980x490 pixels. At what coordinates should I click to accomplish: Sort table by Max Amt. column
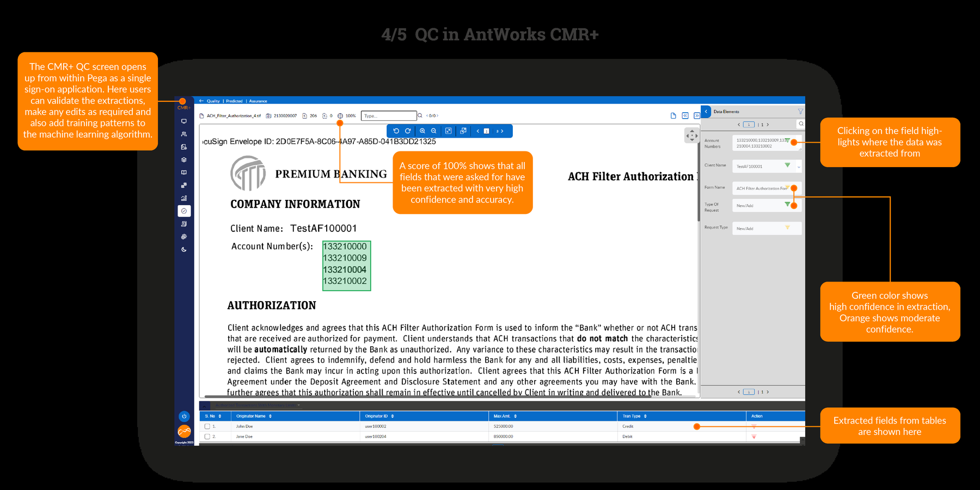click(515, 416)
